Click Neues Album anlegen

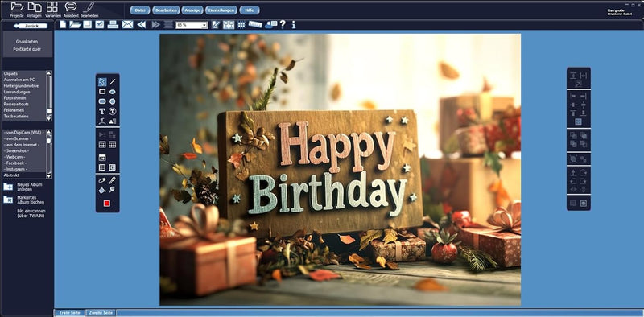pos(24,187)
